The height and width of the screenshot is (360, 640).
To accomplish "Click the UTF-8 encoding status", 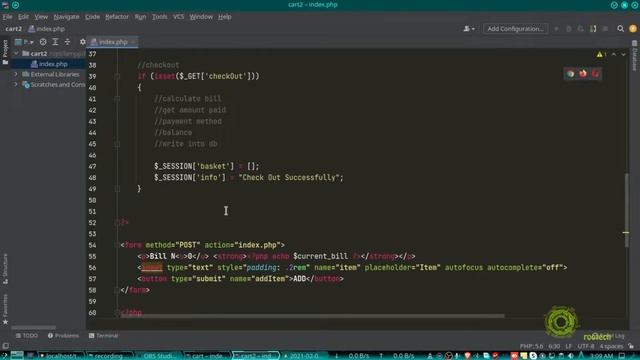I will 586,346.
